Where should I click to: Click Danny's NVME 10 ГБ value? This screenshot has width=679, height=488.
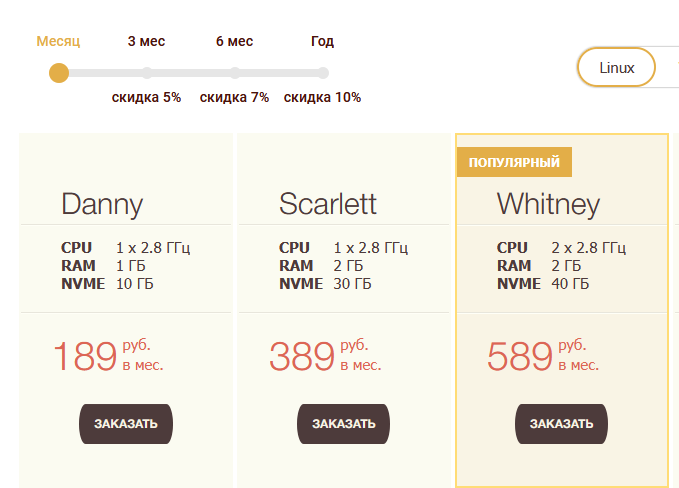[135, 284]
